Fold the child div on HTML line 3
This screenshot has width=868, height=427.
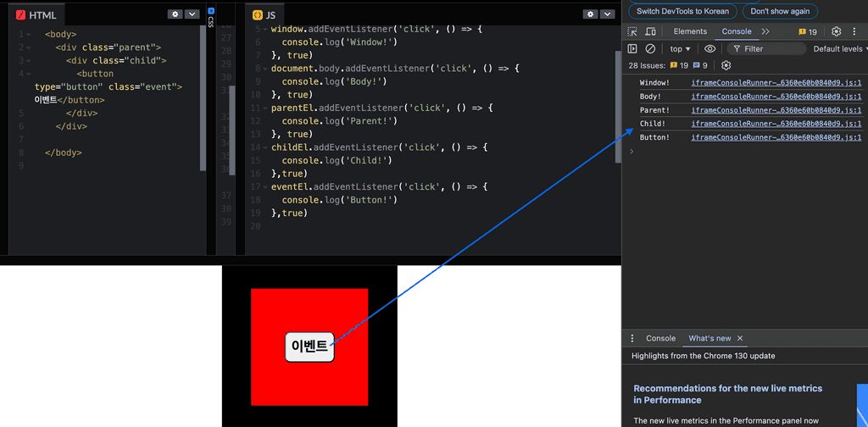pos(28,61)
